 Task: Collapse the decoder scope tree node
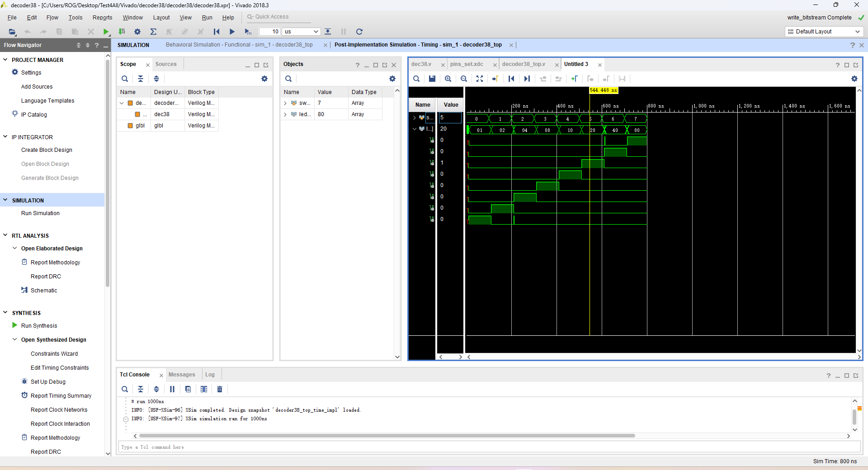tap(122, 103)
